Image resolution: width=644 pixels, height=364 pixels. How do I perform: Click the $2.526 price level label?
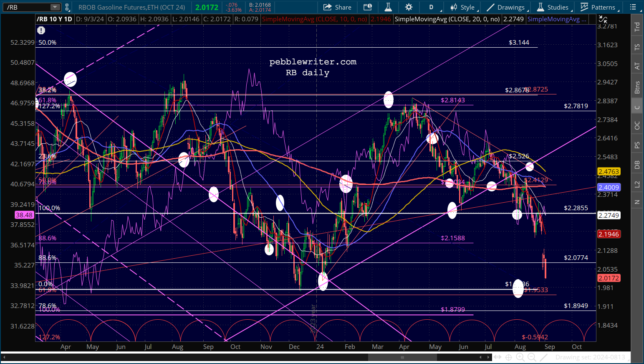[519, 156]
